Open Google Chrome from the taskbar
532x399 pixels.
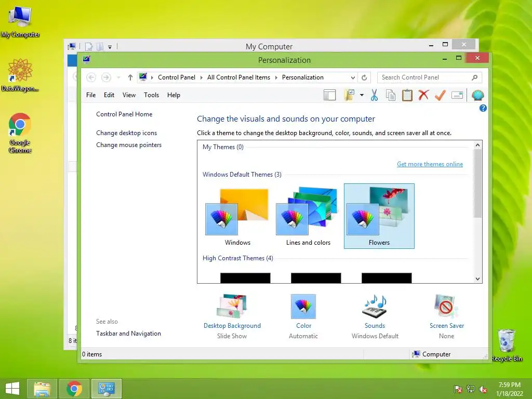[74, 389]
